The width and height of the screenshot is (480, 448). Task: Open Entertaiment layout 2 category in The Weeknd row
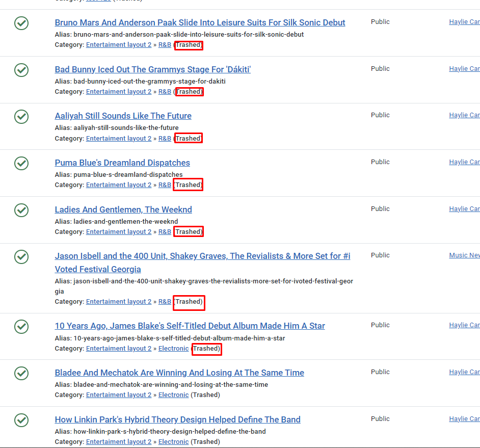(x=119, y=232)
